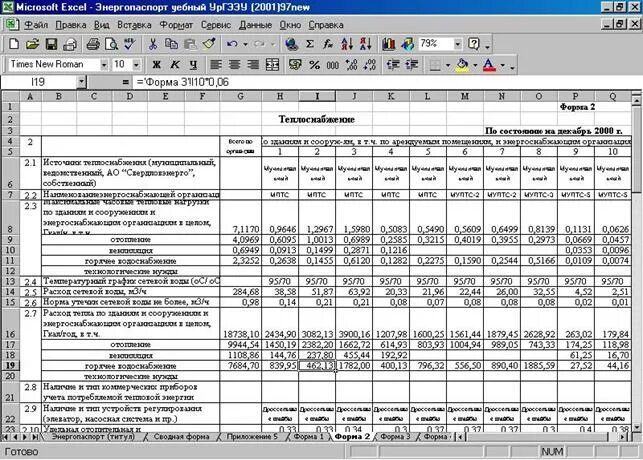This screenshot has height=460, width=643.
Task: Click the Print printer icon
Action: (x=93, y=44)
